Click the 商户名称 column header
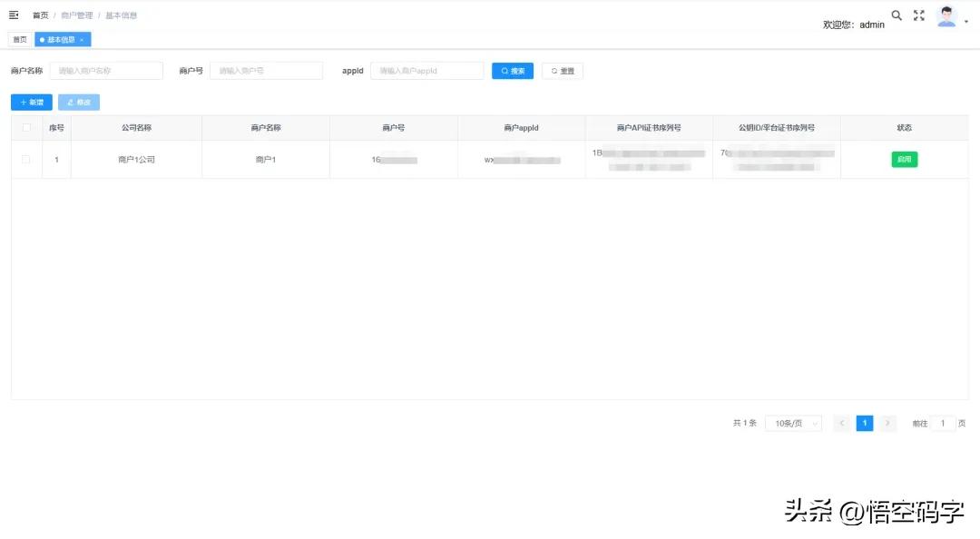The width and height of the screenshot is (980, 539). coord(266,128)
